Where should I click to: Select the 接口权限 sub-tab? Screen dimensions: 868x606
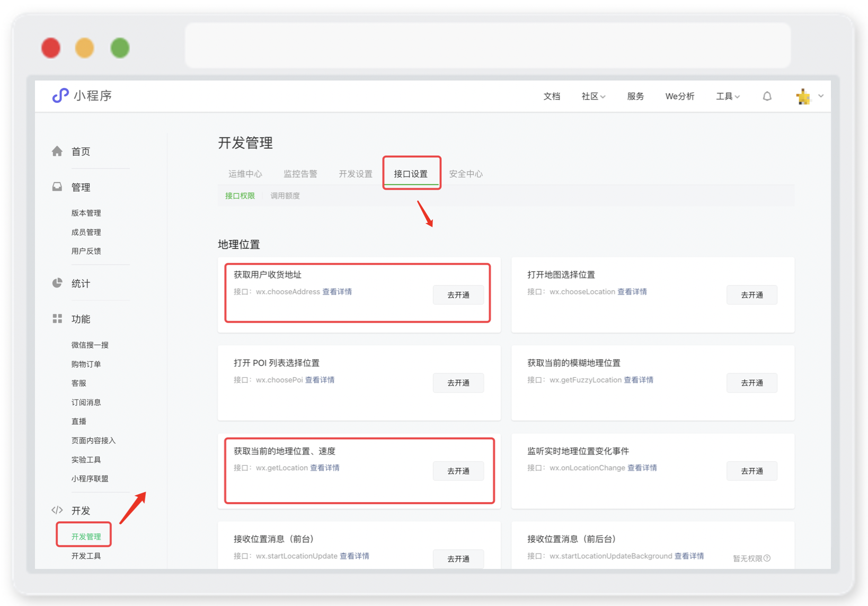click(240, 195)
